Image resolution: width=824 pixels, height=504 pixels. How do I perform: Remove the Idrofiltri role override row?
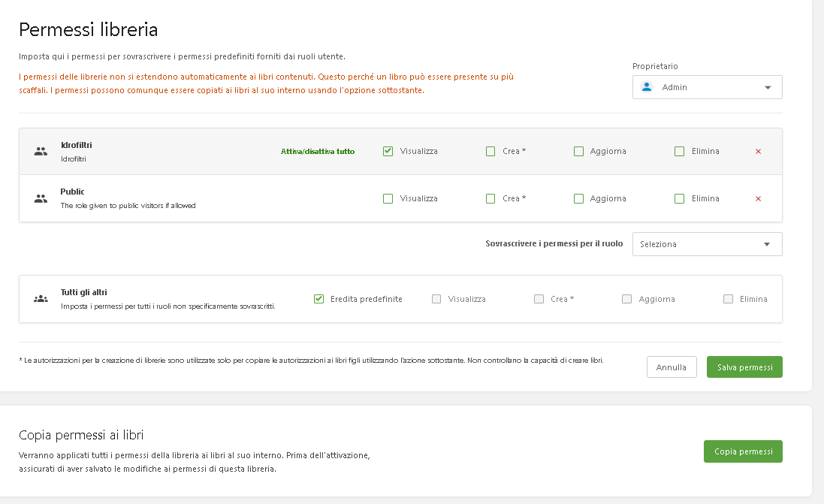click(x=758, y=151)
